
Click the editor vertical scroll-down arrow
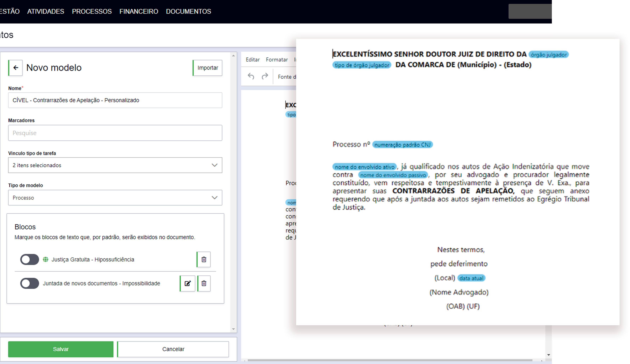(548, 355)
